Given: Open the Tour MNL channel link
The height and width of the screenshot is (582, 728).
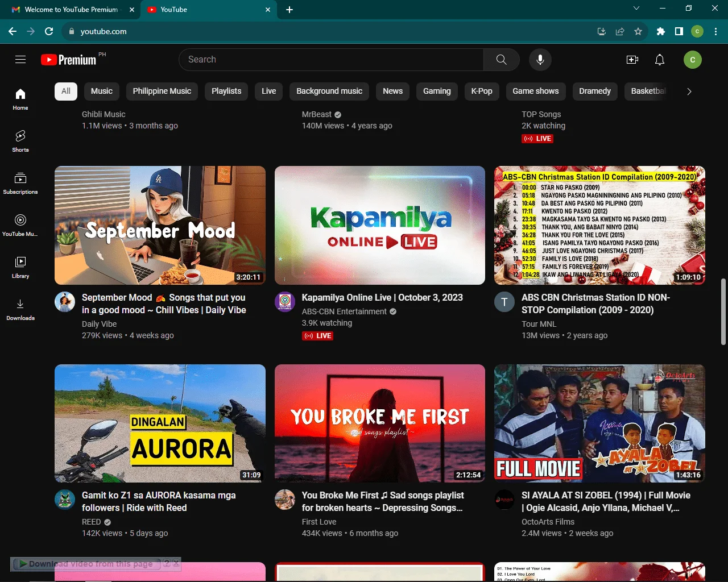Looking at the screenshot, I should tap(539, 324).
